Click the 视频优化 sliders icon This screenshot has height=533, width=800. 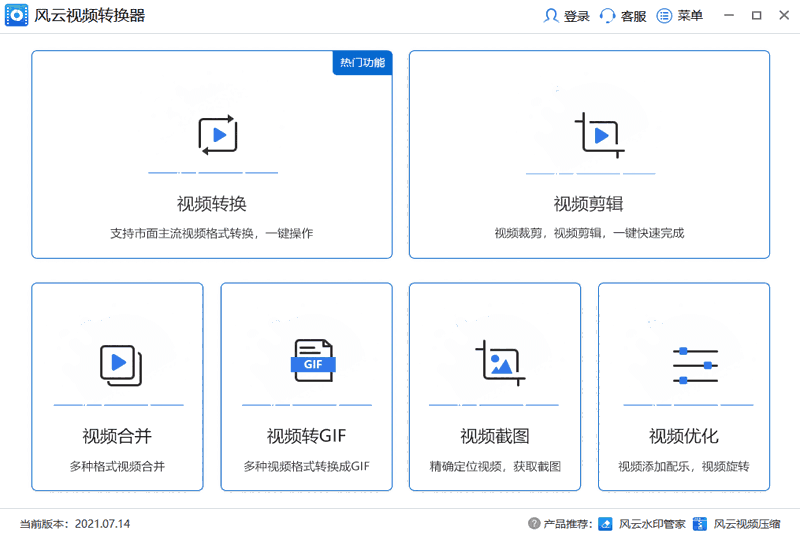tap(695, 366)
